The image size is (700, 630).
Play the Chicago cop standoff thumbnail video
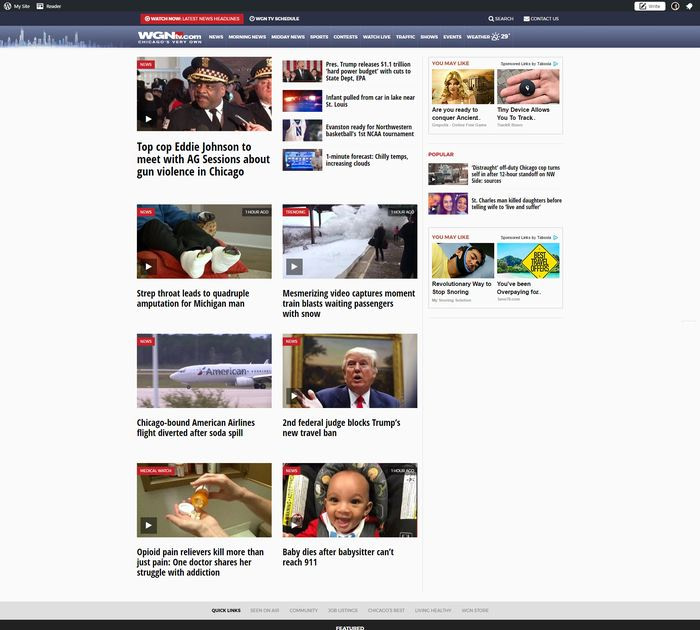pos(433,179)
